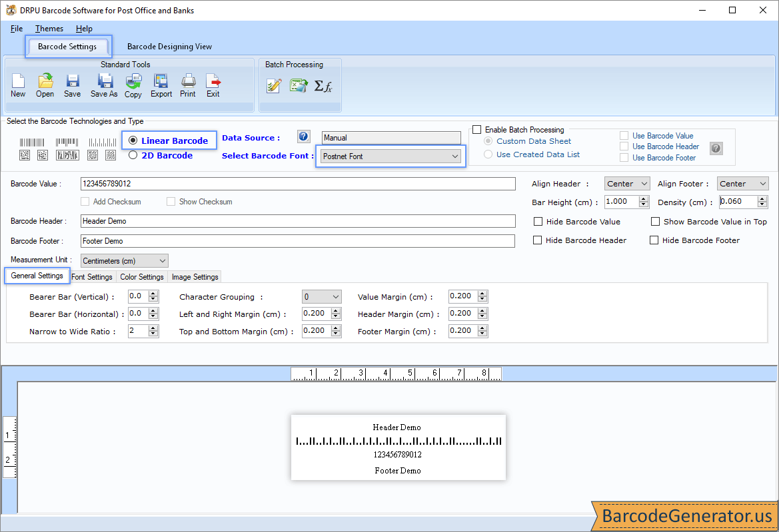The height and width of the screenshot is (532, 779).
Task: Click the Bar Height stepper arrows
Action: [644, 202]
